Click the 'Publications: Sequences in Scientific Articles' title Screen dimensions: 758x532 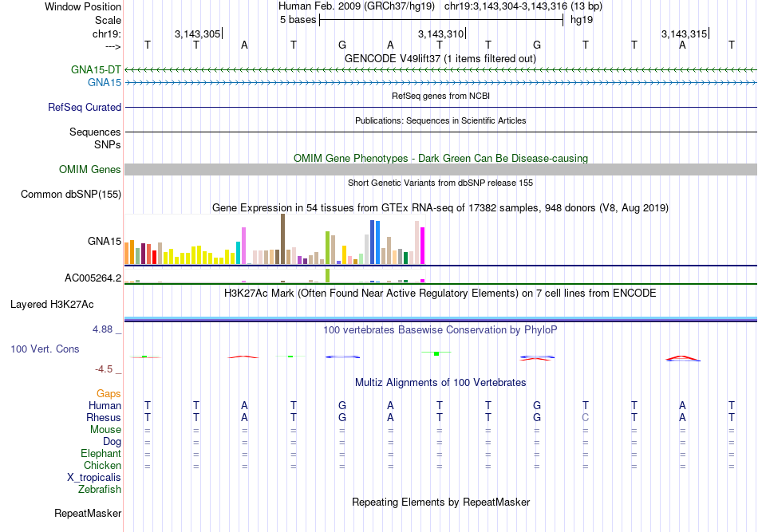click(440, 120)
